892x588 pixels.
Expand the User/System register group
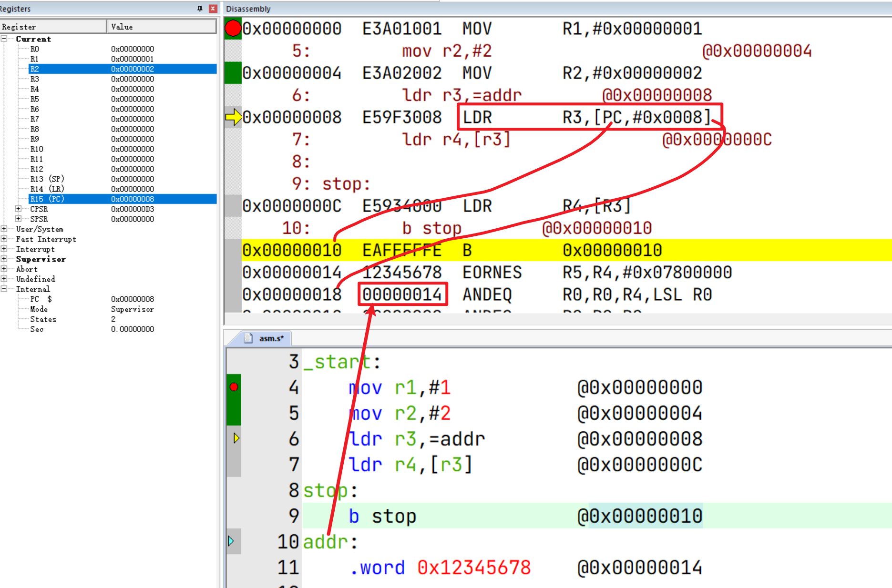pos(4,229)
